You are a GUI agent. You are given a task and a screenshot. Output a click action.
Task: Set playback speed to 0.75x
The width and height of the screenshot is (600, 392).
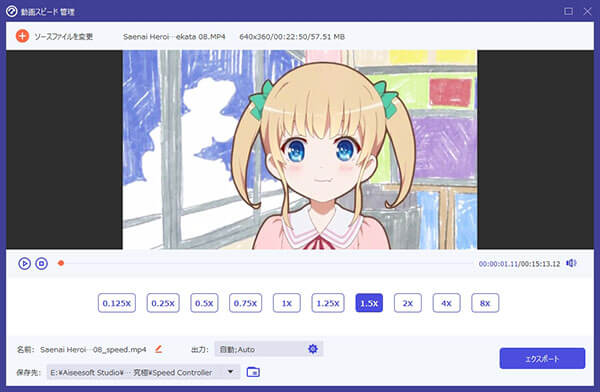click(x=245, y=303)
